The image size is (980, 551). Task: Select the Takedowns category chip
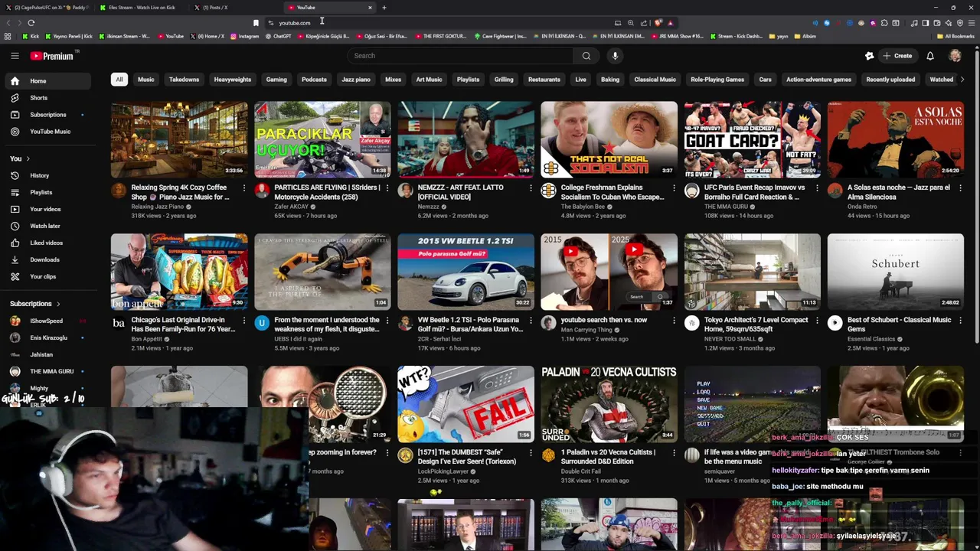(x=184, y=80)
